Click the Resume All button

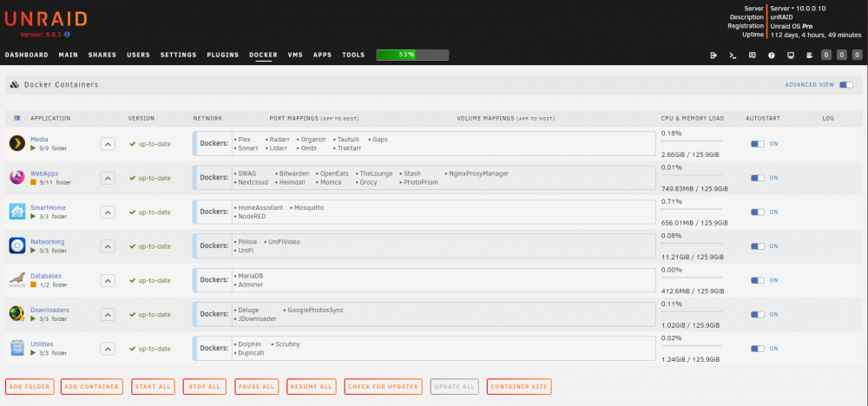(312, 387)
